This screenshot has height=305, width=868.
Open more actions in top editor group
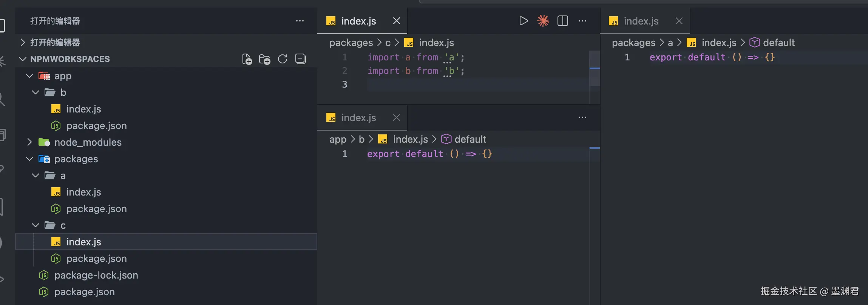coord(582,21)
